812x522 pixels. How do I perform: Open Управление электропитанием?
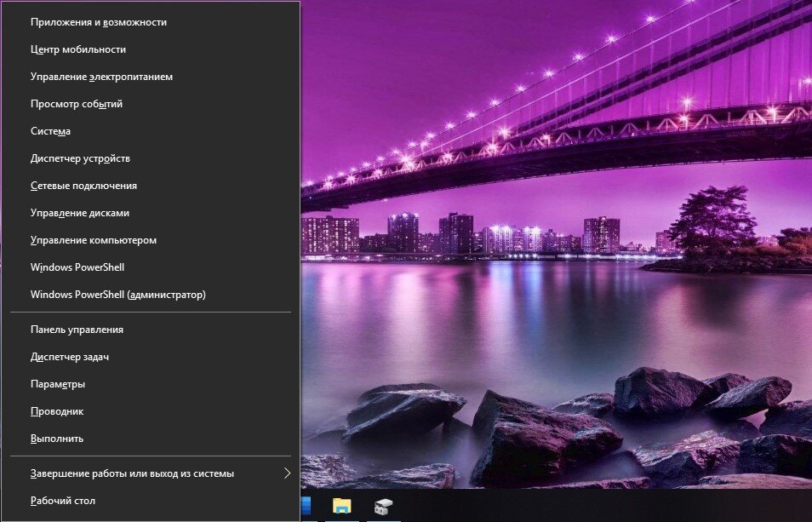(150, 77)
